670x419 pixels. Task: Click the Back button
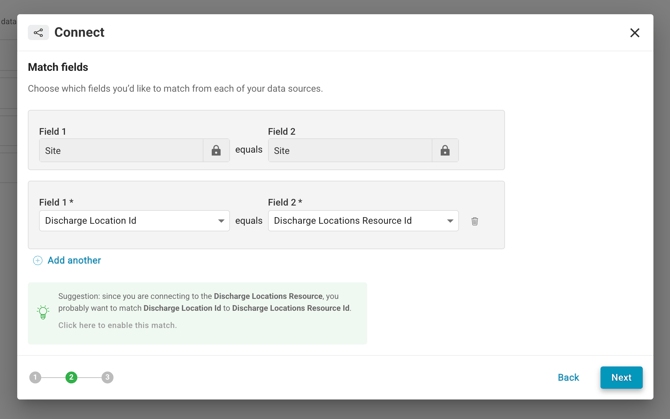(568, 378)
